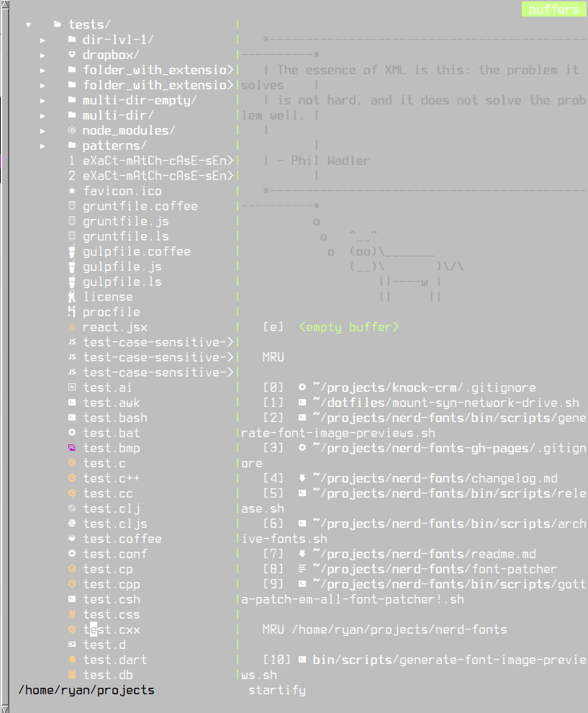Click the D language icon beside test.d

point(72,645)
